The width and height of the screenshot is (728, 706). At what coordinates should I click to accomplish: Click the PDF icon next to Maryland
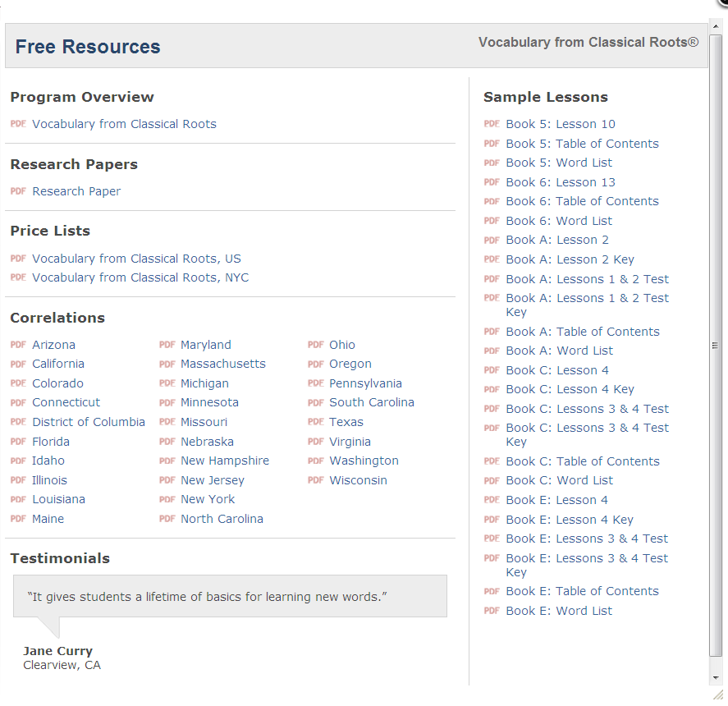tap(167, 345)
